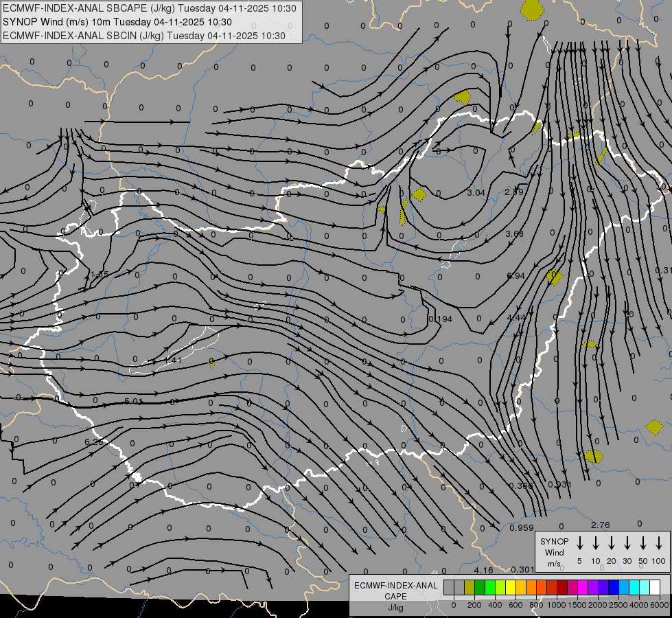672x618 pixels.
Task: Click the SYNOP Wind 10m title line
Action: pos(117,22)
